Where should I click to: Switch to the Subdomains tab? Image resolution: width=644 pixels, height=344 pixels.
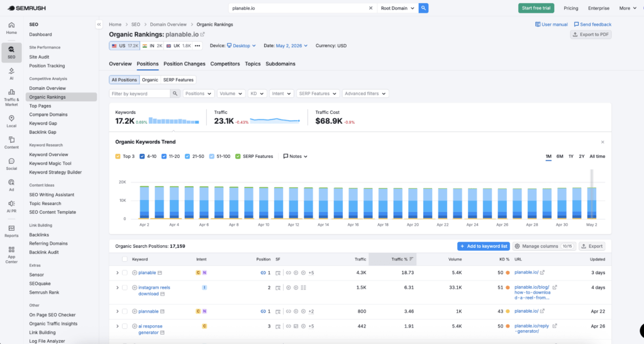tap(280, 64)
